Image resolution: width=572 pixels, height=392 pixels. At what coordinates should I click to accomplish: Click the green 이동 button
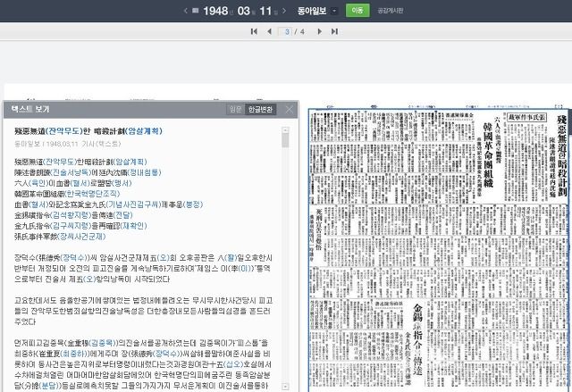[357, 10]
